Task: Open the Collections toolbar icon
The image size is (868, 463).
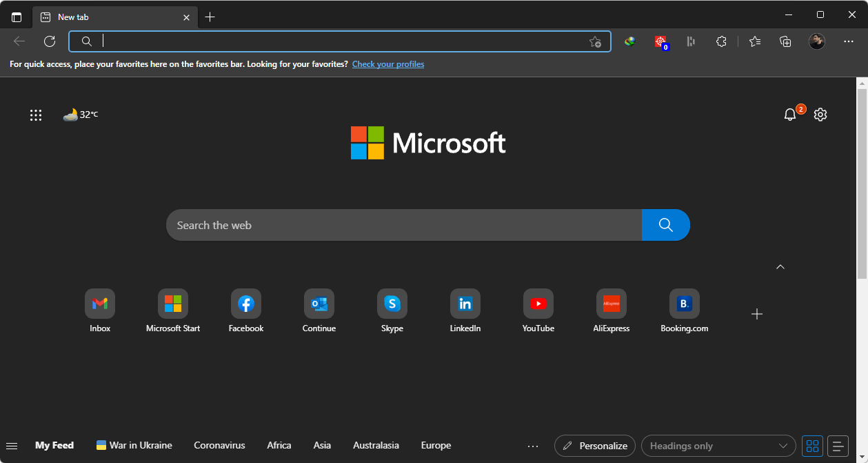Action: (x=785, y=41)
